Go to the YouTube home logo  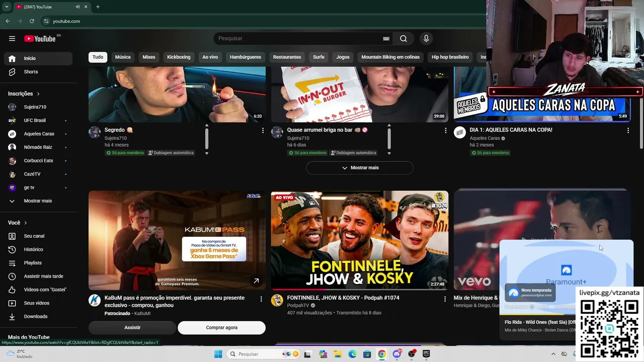(40, 39)
